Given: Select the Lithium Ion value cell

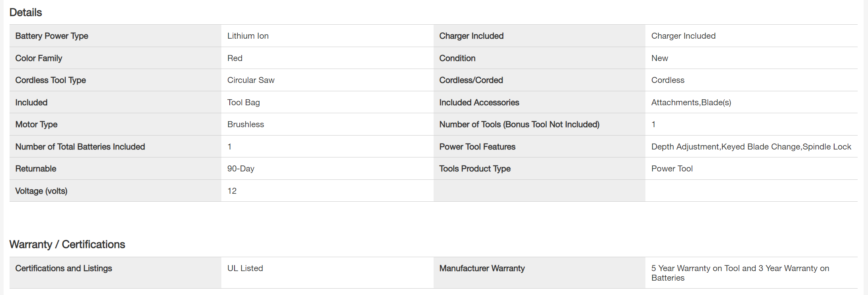Looking at the screenshot, I should coord(248,36).
